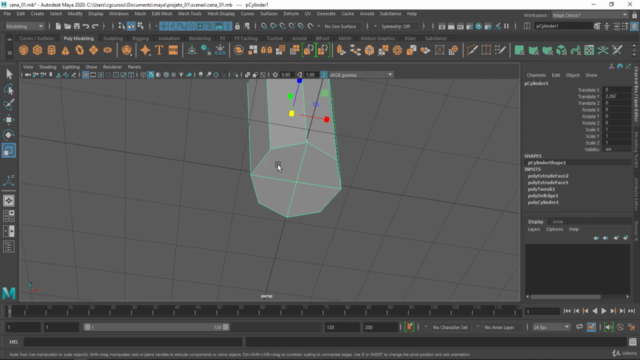Click the Extrude shelf icon
This screenshot has width=640, height=360.
[341, 50]
